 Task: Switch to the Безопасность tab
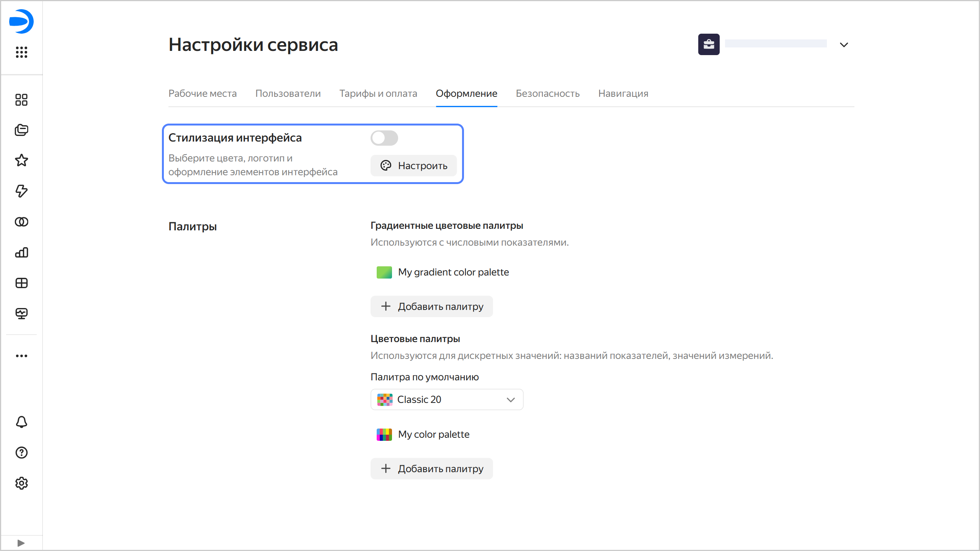point(547,93)
